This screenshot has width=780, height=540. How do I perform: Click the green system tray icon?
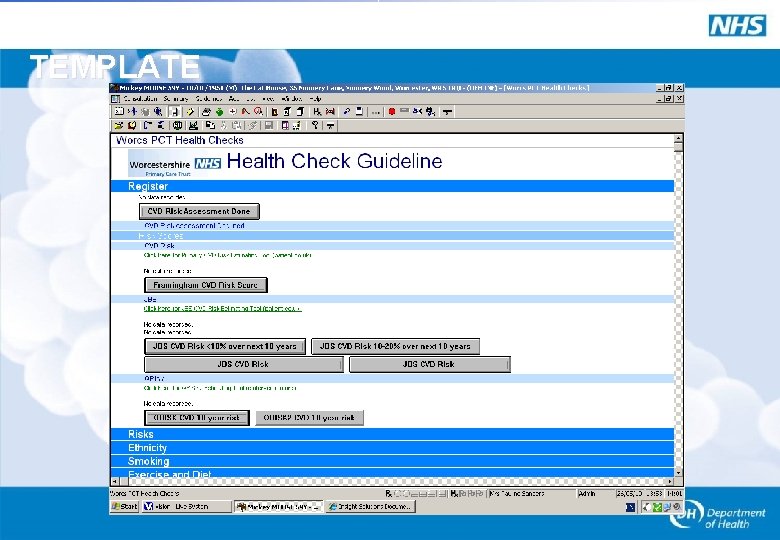tap(657, 507)
